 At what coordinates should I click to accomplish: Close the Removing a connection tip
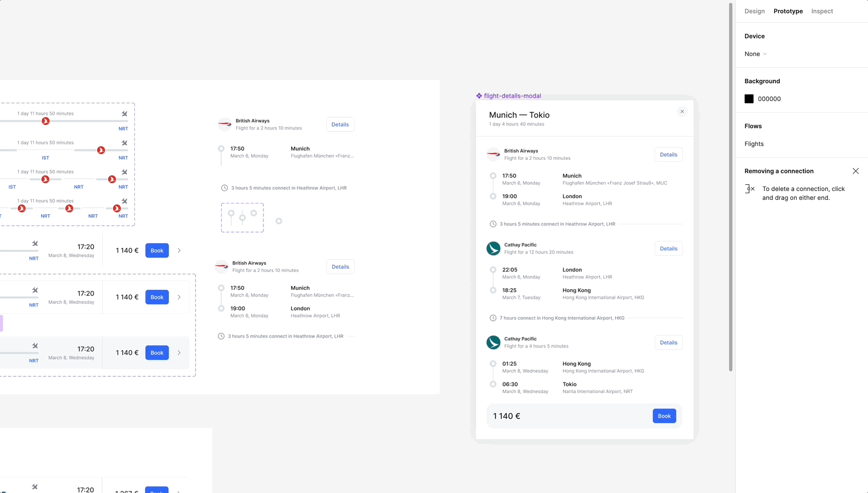[856, 171]
